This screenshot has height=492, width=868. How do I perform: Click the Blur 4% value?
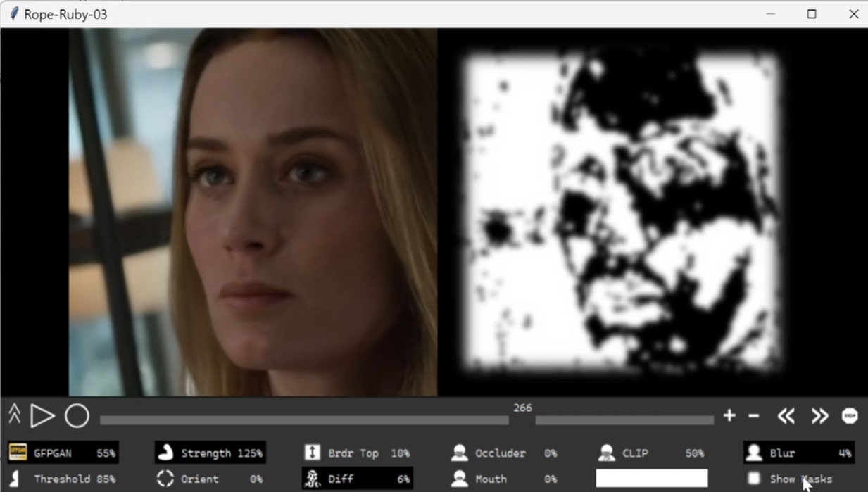pos(845,453)
